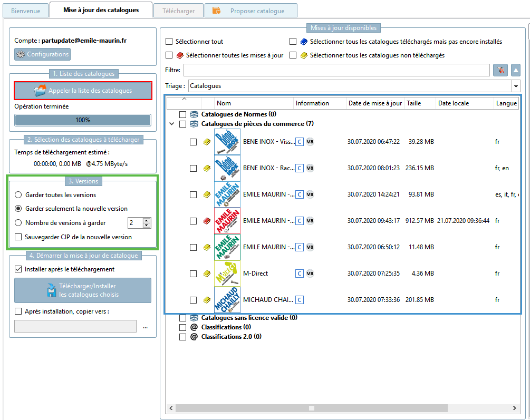Click into the Filtre input field
Screen dimensions: 530x420
(336, 70)
